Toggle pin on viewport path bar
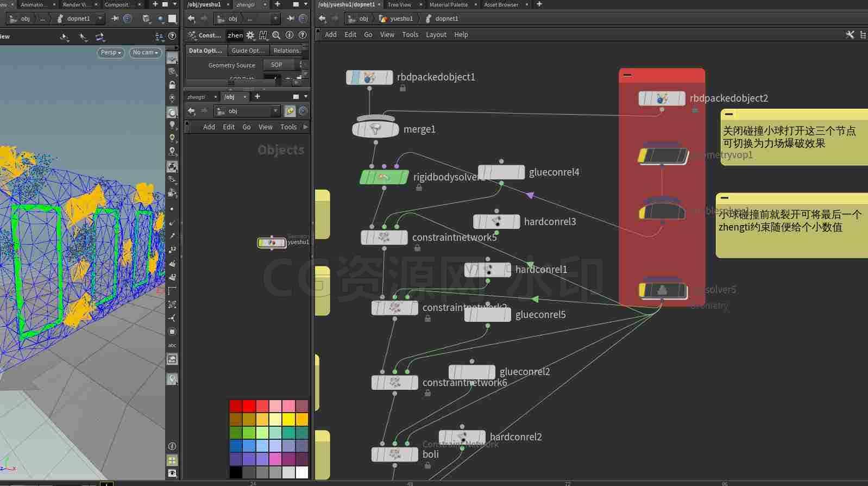This screenshot has width=868, height=486. (115, 18)
